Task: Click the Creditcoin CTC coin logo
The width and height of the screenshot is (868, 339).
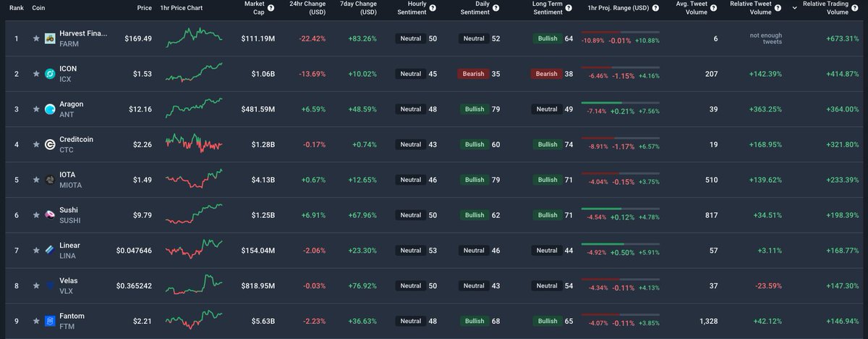Action: [51, 144]
